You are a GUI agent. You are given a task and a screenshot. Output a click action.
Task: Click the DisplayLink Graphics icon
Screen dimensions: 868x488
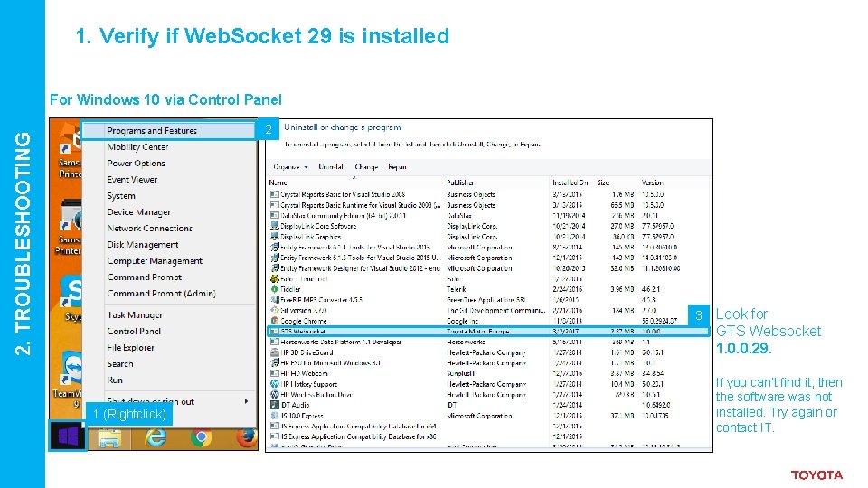point(274,237)
